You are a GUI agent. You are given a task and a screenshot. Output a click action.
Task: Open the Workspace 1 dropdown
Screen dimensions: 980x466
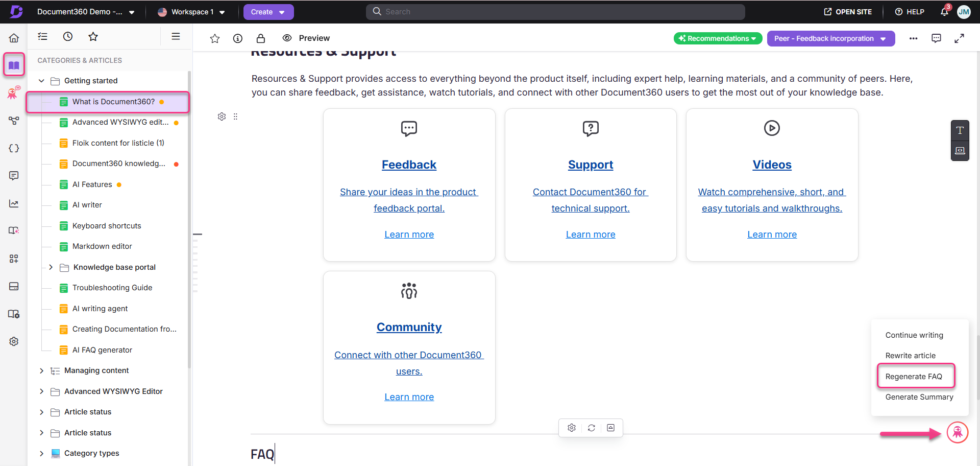tap(191, 11)
